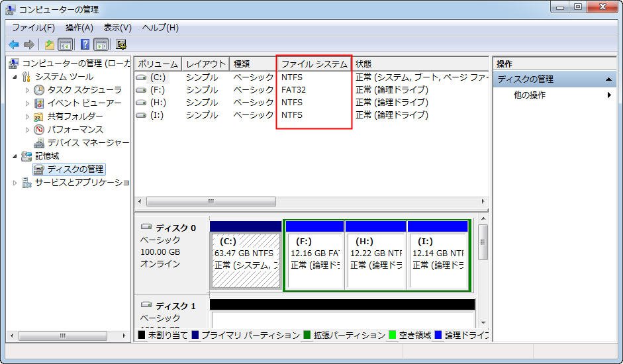Open the ヘルプ(H) menu
This screenshot has height=364, width=623.
[160, 27]
